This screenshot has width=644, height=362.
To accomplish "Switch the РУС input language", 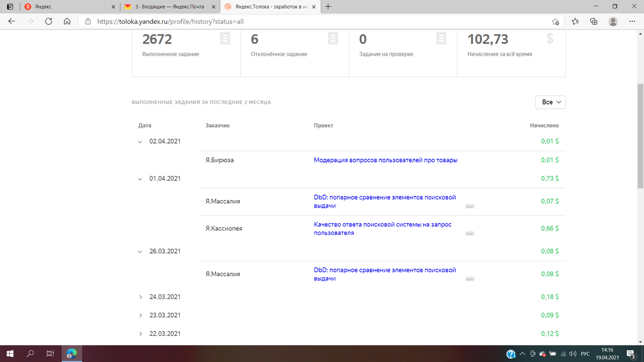I will point(586,354).
